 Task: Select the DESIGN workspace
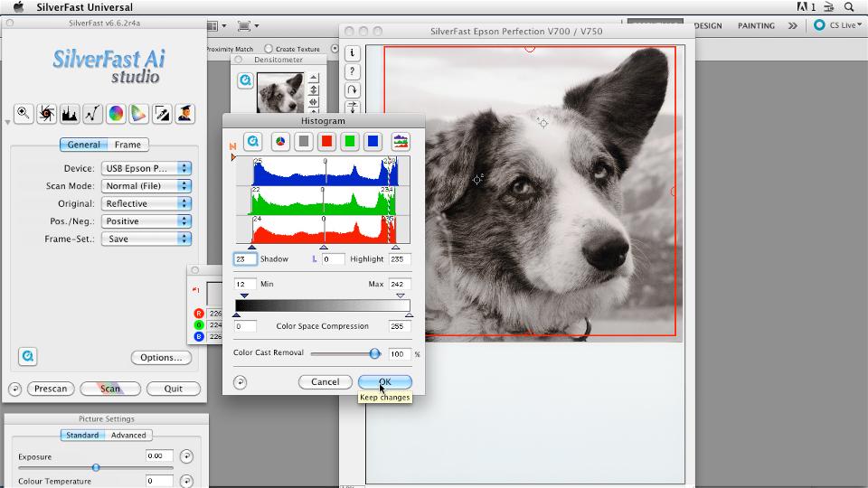pos(708,25)
